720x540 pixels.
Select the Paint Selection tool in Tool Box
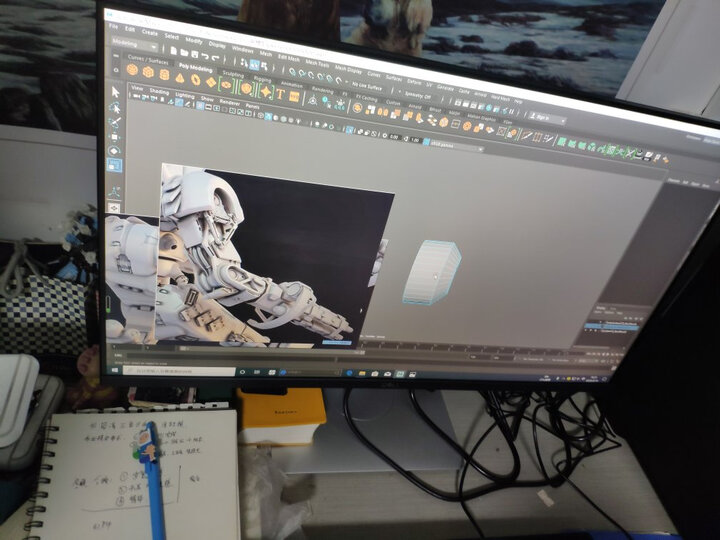coord(115,122)
